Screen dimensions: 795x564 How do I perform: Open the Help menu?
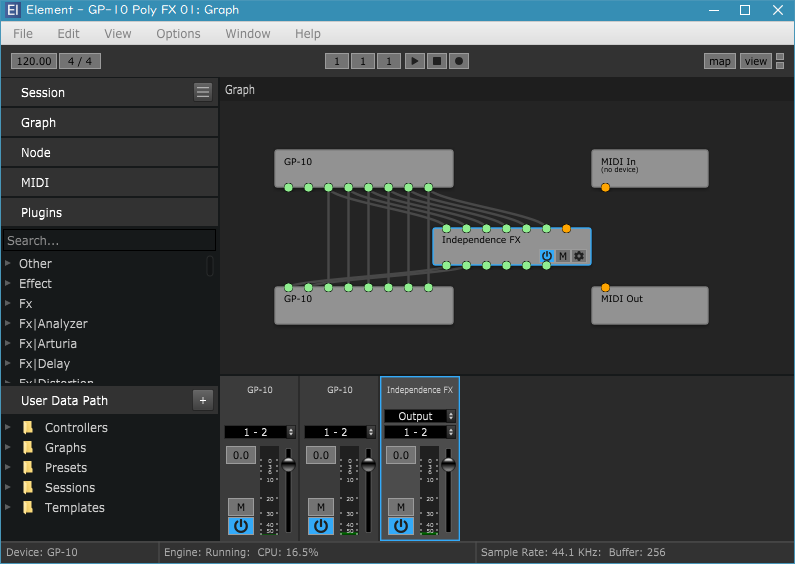coord(308,33)
